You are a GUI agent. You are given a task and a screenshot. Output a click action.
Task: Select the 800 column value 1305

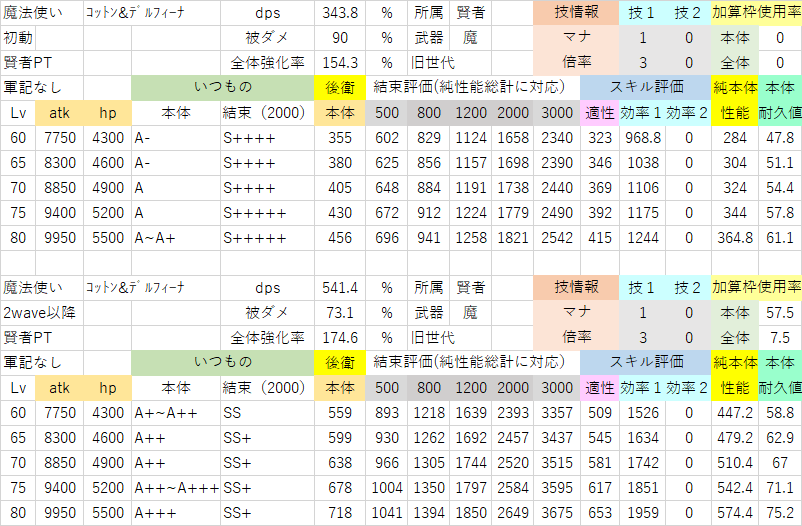pos(429,463)
